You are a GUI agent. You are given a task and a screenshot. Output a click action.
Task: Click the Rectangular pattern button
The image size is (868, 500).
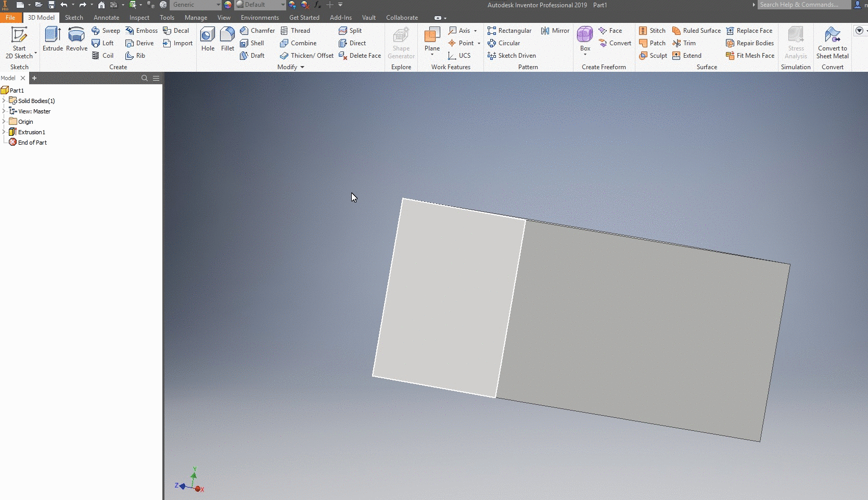coord(509,31)
